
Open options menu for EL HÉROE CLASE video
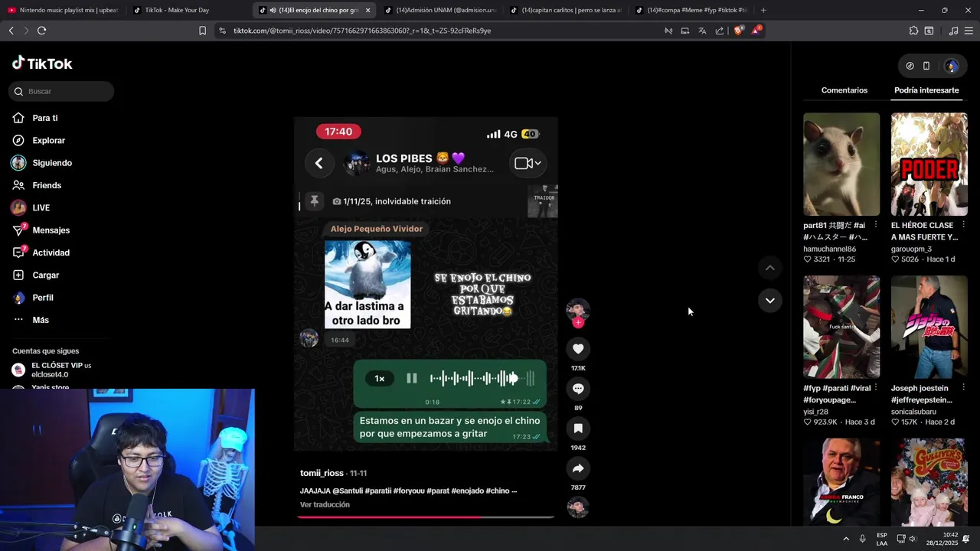click(963, 225)
